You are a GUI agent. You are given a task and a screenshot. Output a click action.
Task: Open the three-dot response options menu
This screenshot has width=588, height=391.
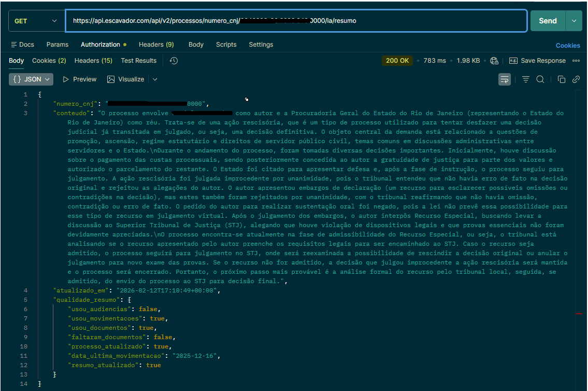576,61
